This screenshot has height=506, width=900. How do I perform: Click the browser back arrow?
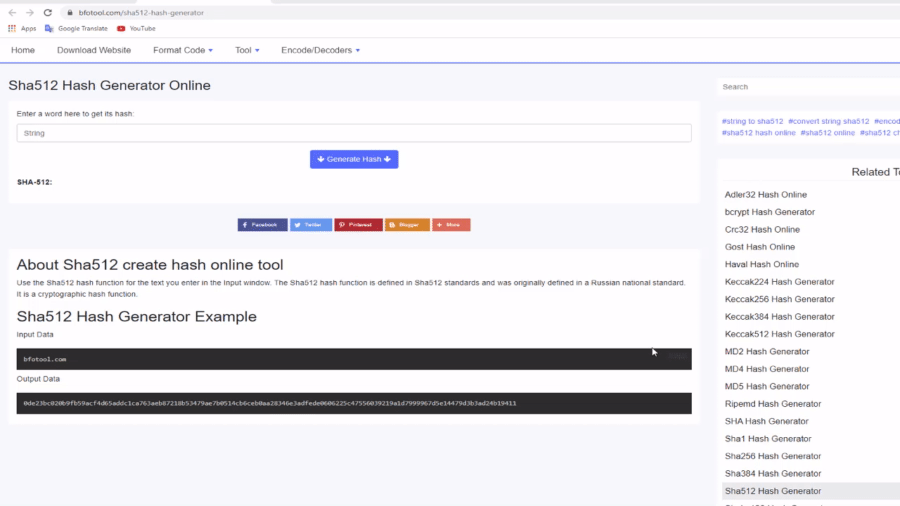[x=11, y=13]
